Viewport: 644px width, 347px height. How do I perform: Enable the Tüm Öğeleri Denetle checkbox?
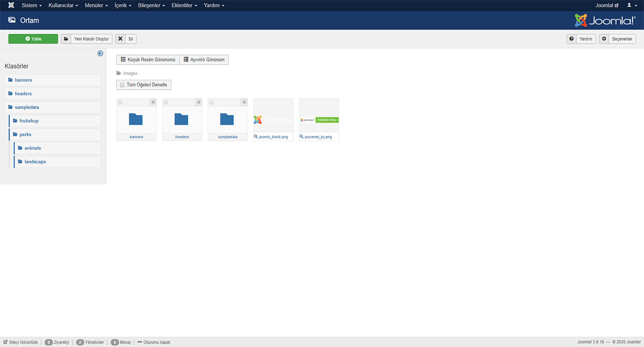pos(122,85)
